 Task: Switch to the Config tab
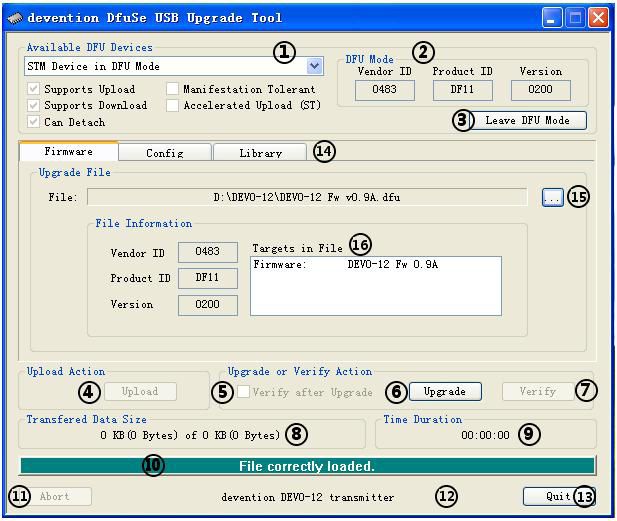click(165, 153)
